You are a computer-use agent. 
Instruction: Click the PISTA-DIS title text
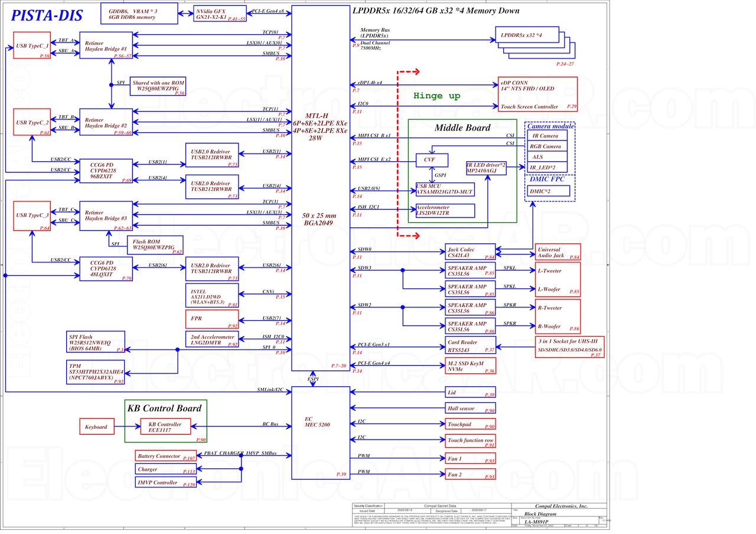(46, 16)
